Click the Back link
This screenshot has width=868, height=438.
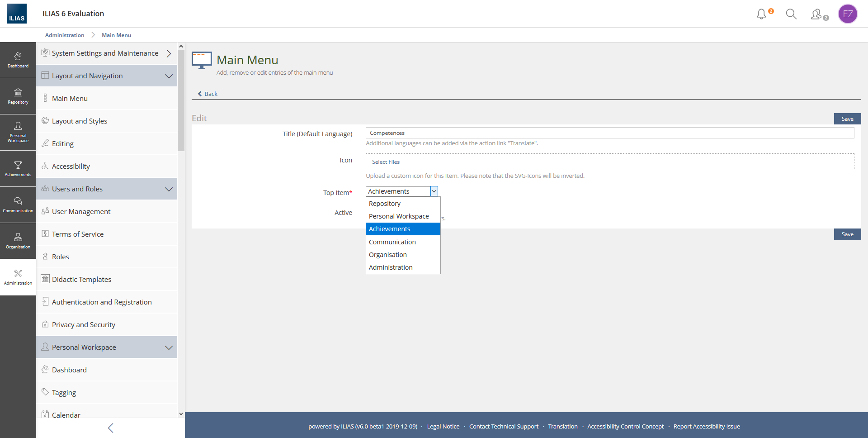pyautogui.click(x=208, y=94)
